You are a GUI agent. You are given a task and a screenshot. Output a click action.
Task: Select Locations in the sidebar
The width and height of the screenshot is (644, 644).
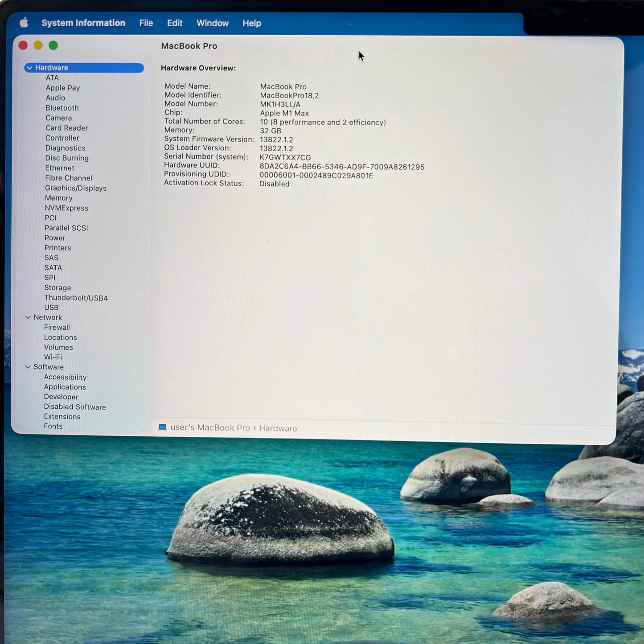tap(60, 337)
